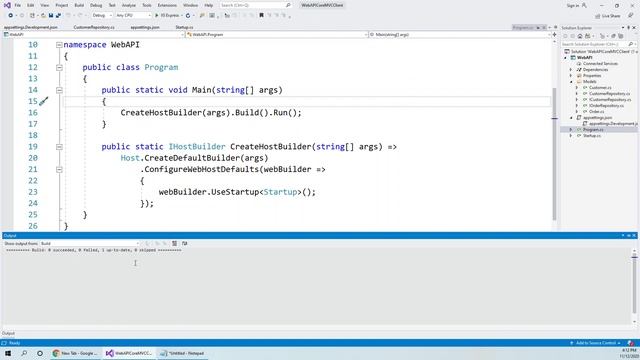Image resolution: width=640 pixels, height=360 pixels.
Task: Click Show All Files icon in Solution Explorer
Action: coord(621,36)
